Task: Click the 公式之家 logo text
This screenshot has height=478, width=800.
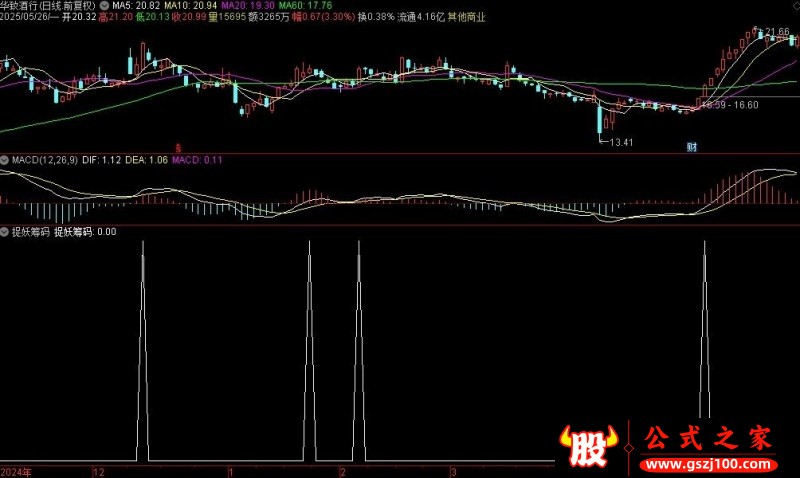Action: click(x=708, y=439)
